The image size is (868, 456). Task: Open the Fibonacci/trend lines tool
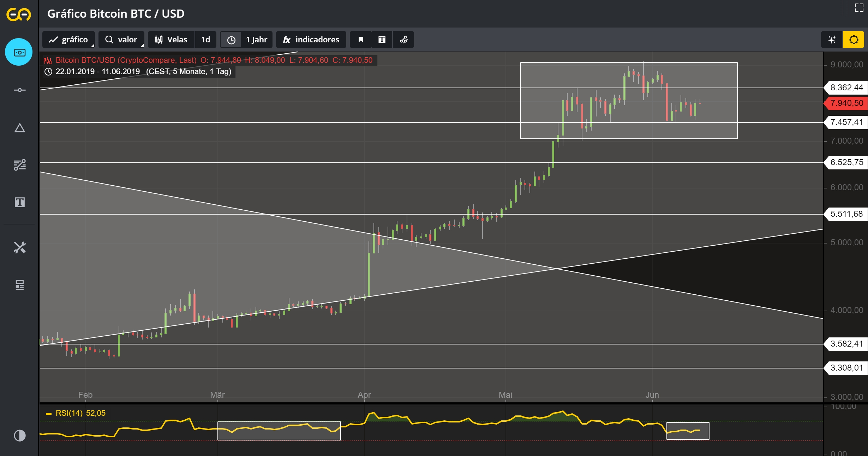click(19, 165)
